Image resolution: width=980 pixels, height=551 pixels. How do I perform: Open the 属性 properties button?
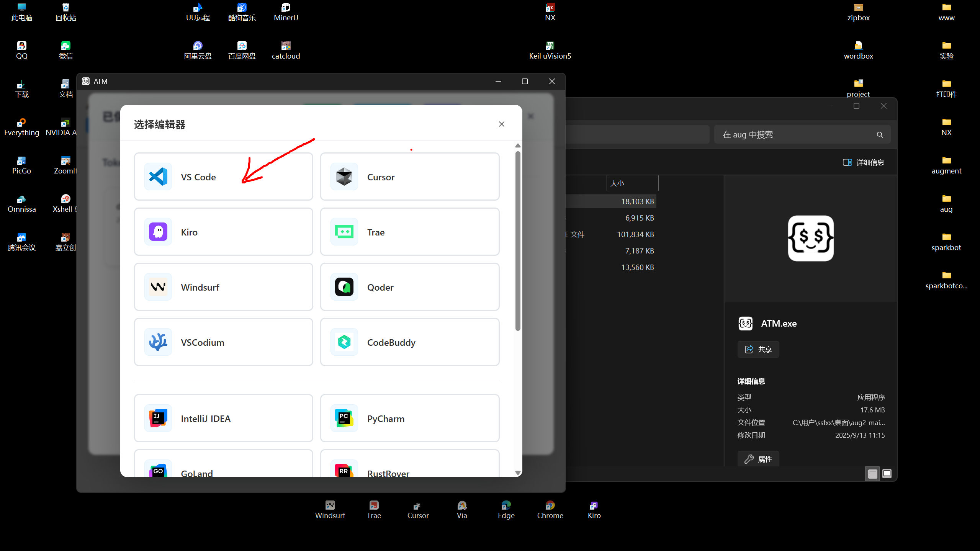click(x=758, y=459)
